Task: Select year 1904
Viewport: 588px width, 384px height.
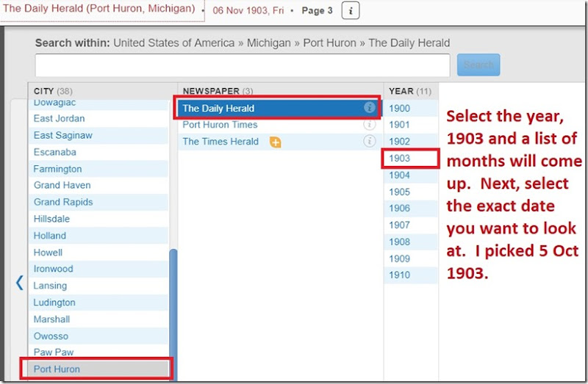Action: 411,175
